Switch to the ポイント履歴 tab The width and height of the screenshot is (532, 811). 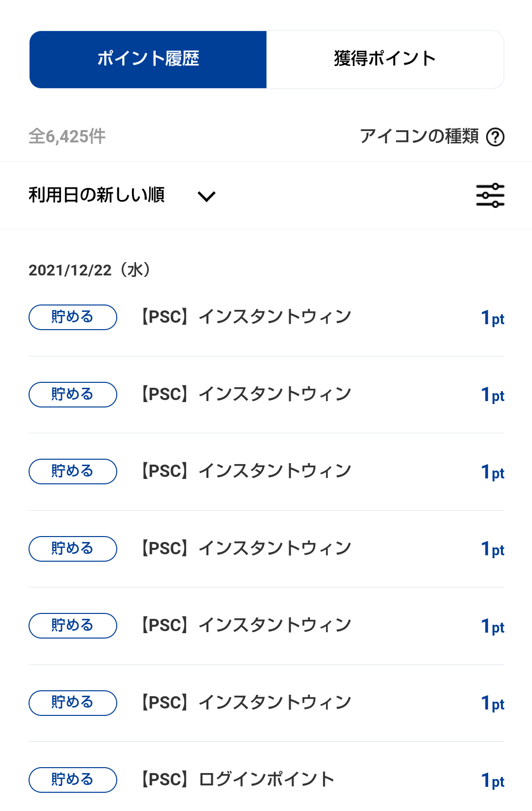(148, 59)
